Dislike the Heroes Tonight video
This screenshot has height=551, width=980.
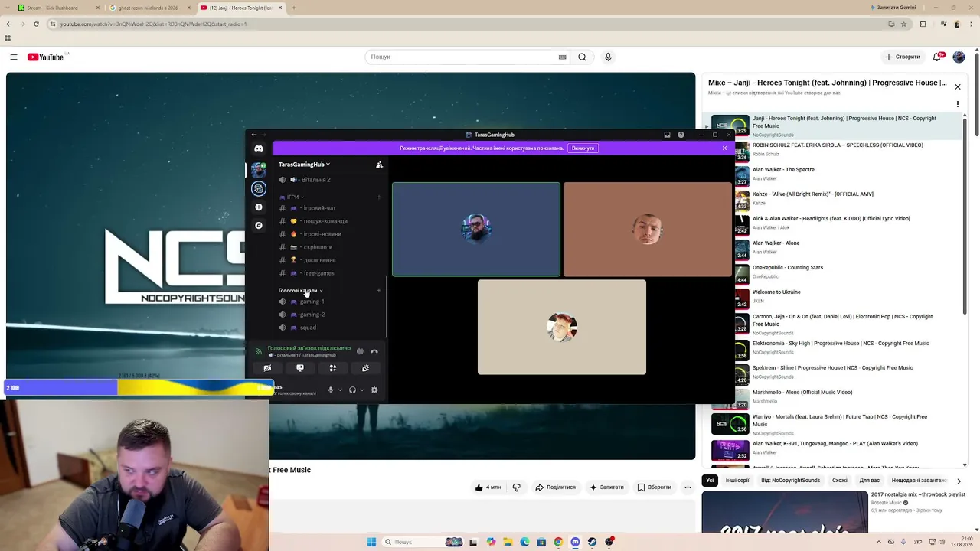(516, 487)
